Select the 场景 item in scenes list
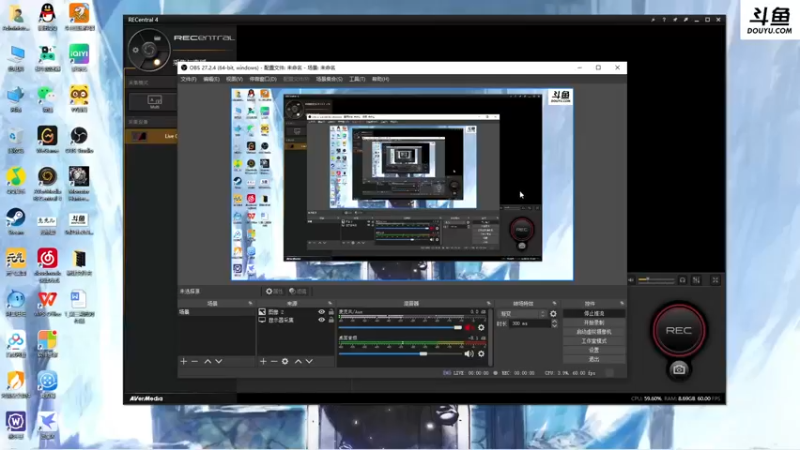This screenshot has width=800, height=450. pos(216,312)
